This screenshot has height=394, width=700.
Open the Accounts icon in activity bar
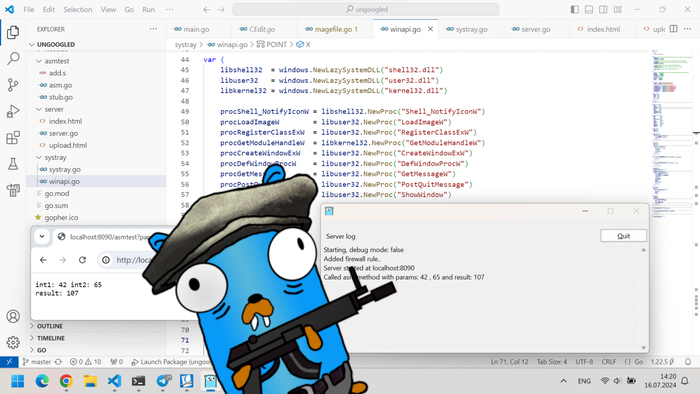(x=13, y=316)
